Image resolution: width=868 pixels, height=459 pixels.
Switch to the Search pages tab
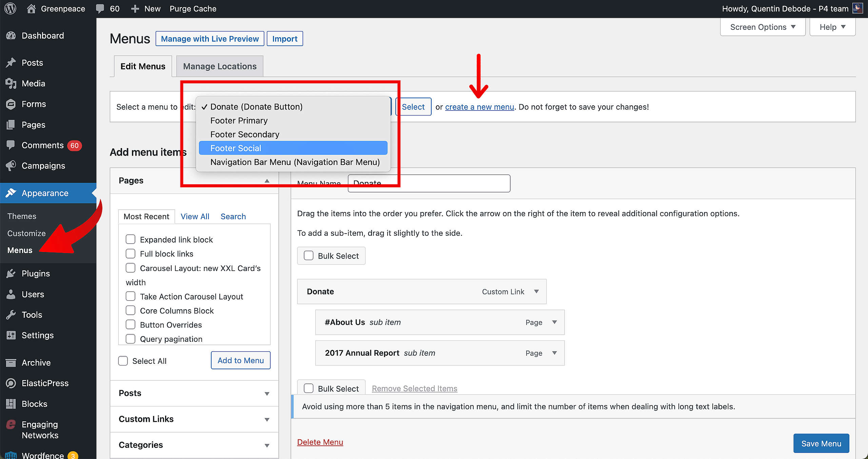(233, 216)
